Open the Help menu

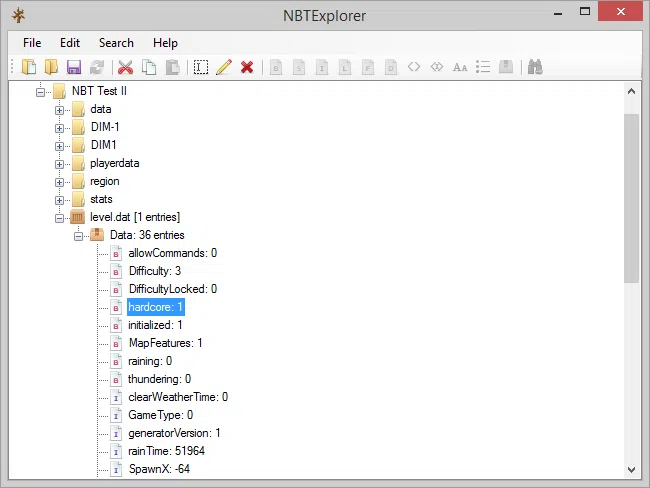(165, 43)
